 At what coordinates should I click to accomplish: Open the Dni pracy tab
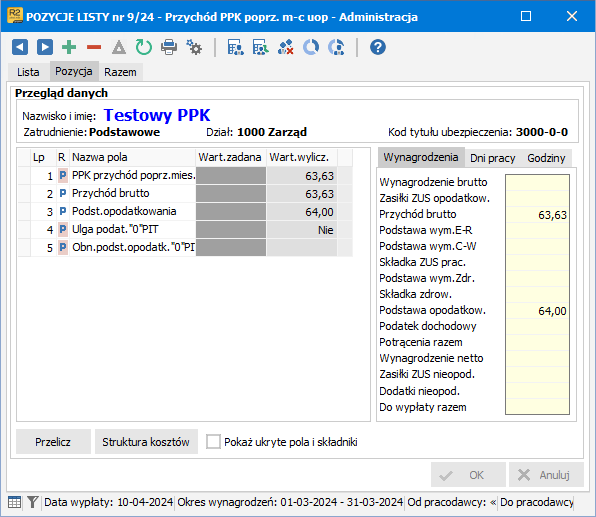click(492, 158)
